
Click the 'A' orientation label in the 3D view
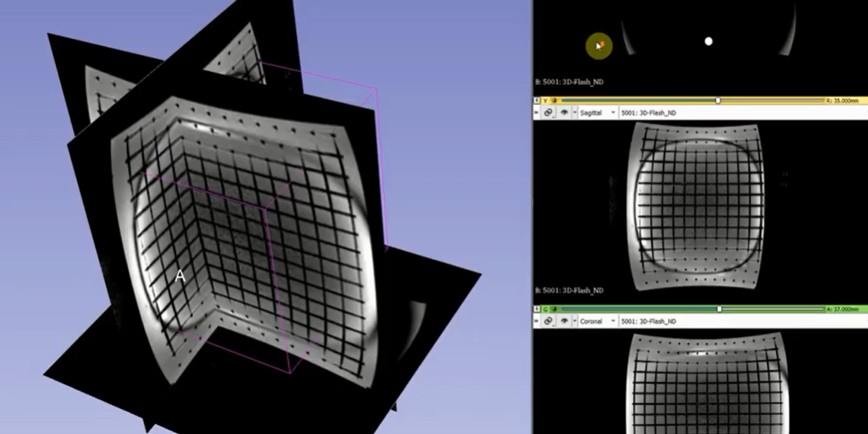[x=180, y=276]
